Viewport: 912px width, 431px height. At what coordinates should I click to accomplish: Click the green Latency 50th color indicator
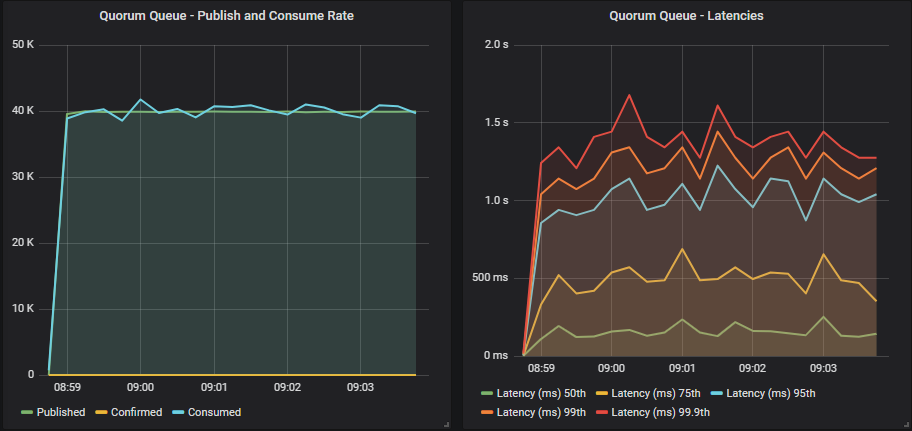(x=486, y=394)
